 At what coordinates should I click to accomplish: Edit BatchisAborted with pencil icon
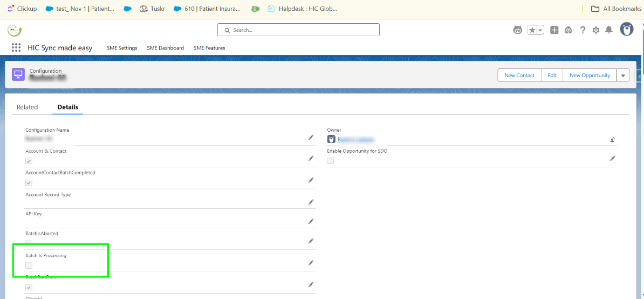pos(311,241)
